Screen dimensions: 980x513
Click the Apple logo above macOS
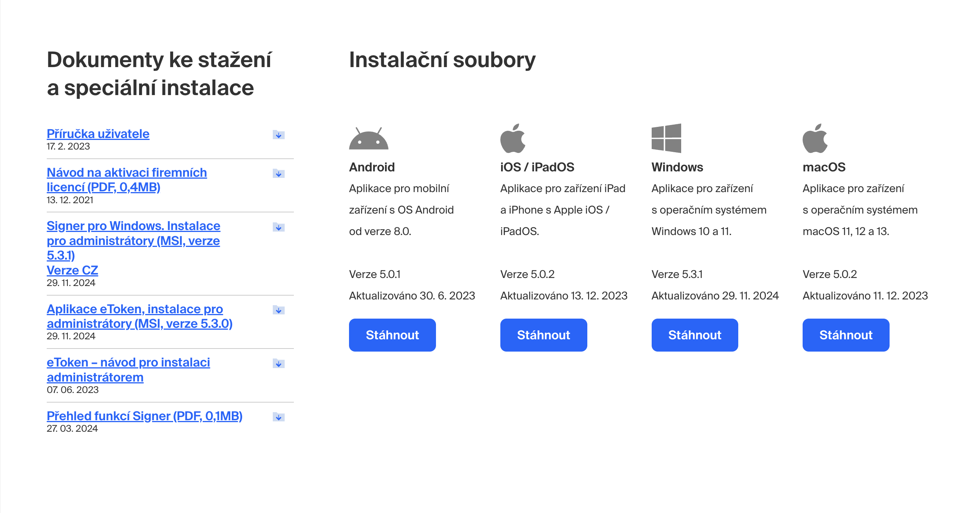click(x=814, y=138)
